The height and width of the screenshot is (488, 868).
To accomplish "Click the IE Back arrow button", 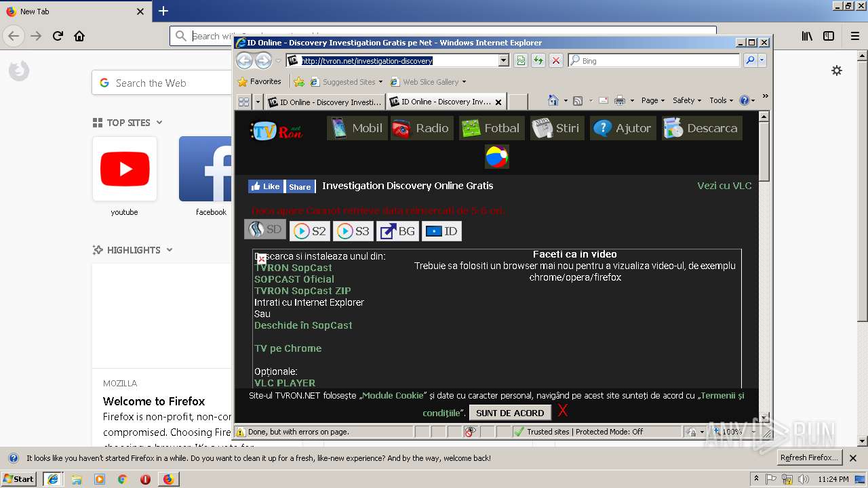I will 244,60.
